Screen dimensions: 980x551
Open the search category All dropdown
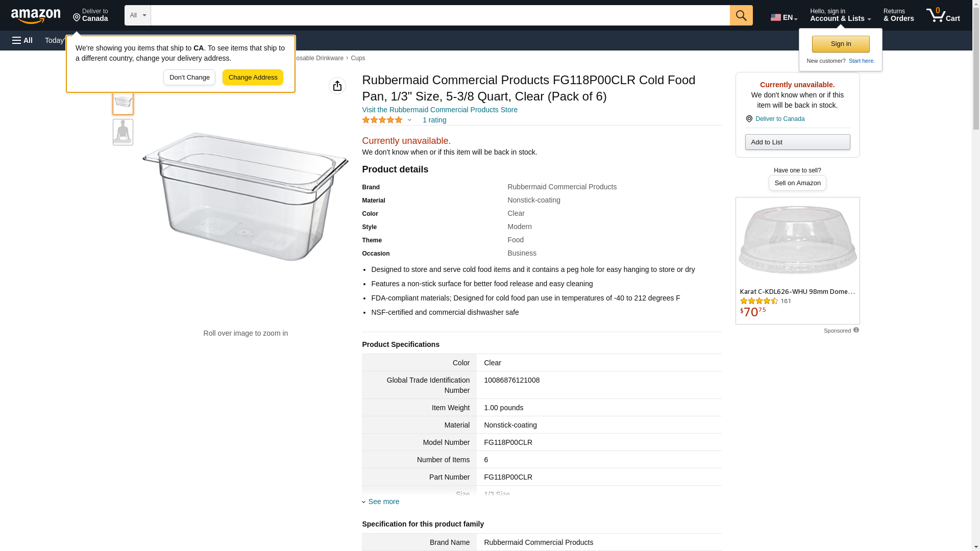(137, 15)
